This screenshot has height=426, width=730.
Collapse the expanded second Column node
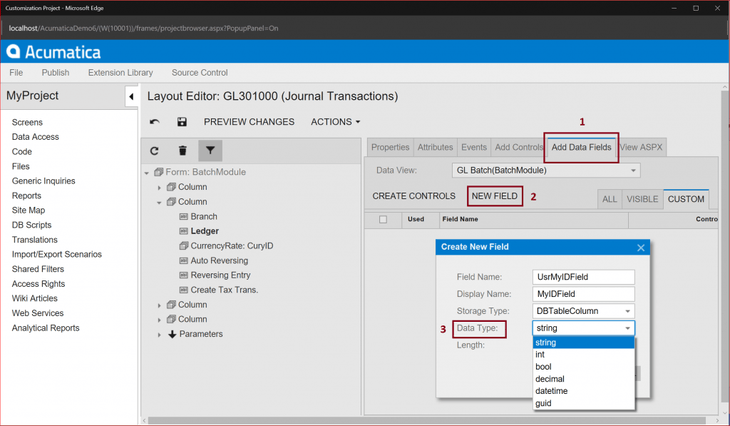pos(159,203)
